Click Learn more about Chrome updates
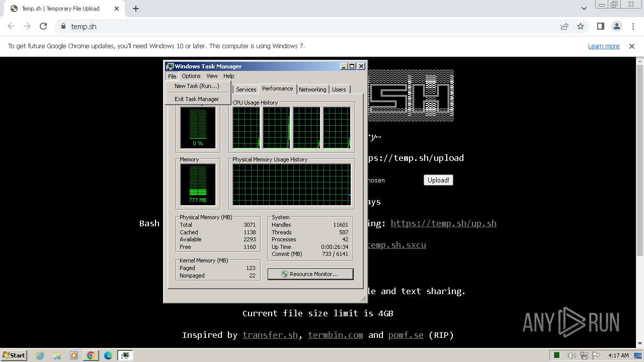Viewport: 644px width, 362px height. [604, 46]
